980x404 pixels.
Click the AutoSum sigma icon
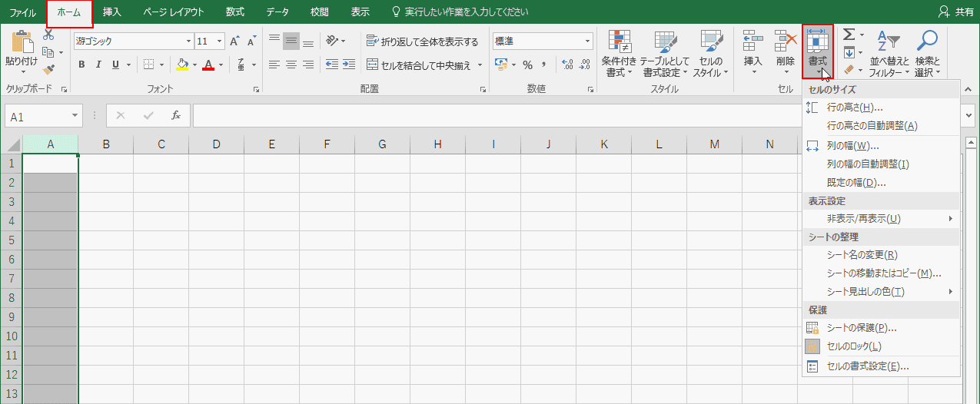point(849,35)
